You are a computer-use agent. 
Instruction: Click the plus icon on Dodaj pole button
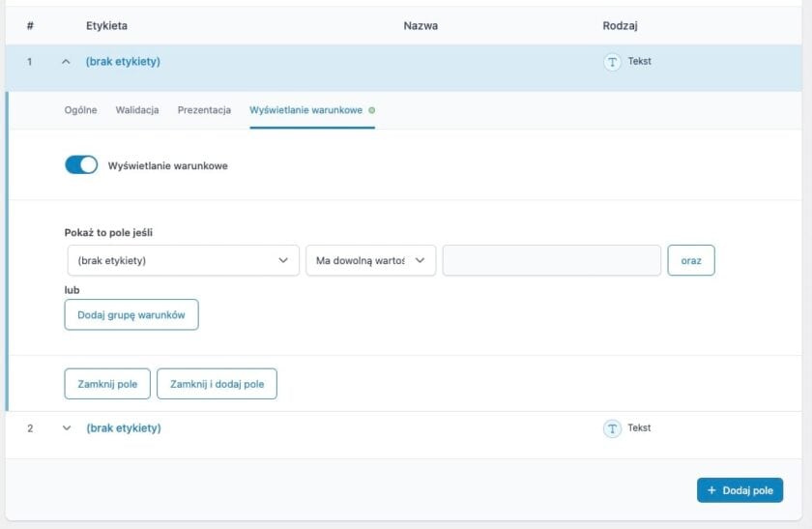tap(712, 490)
